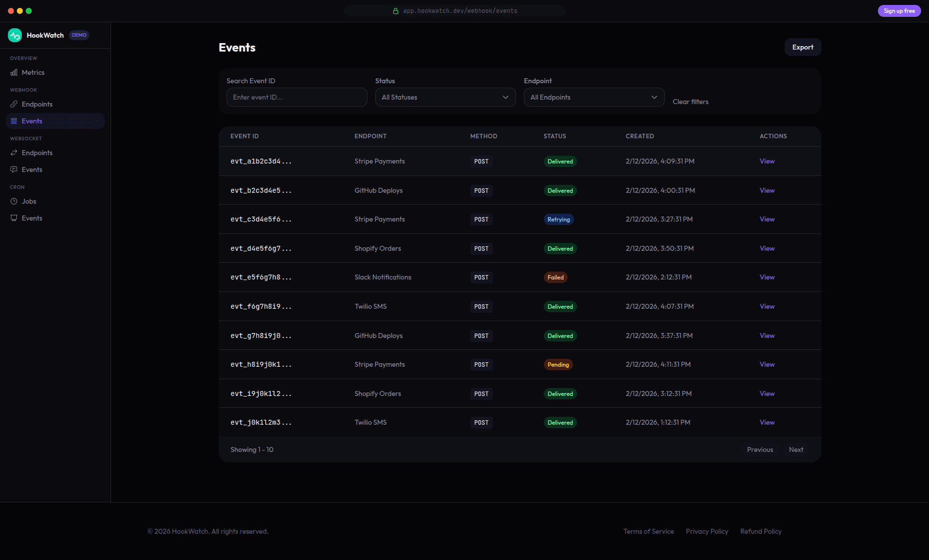This screenshot has height=560, width=929.
Task: Switch to the Events section in sidebar
Action: click(x=32, y=120)
